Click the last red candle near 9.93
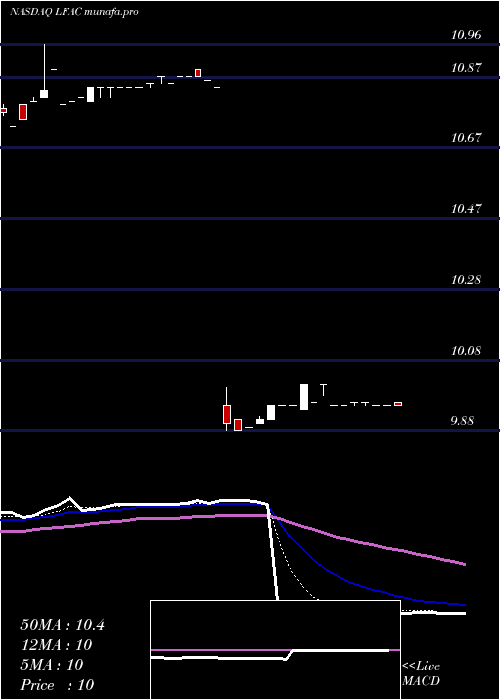The image size is (500, 700). [398, 404]
